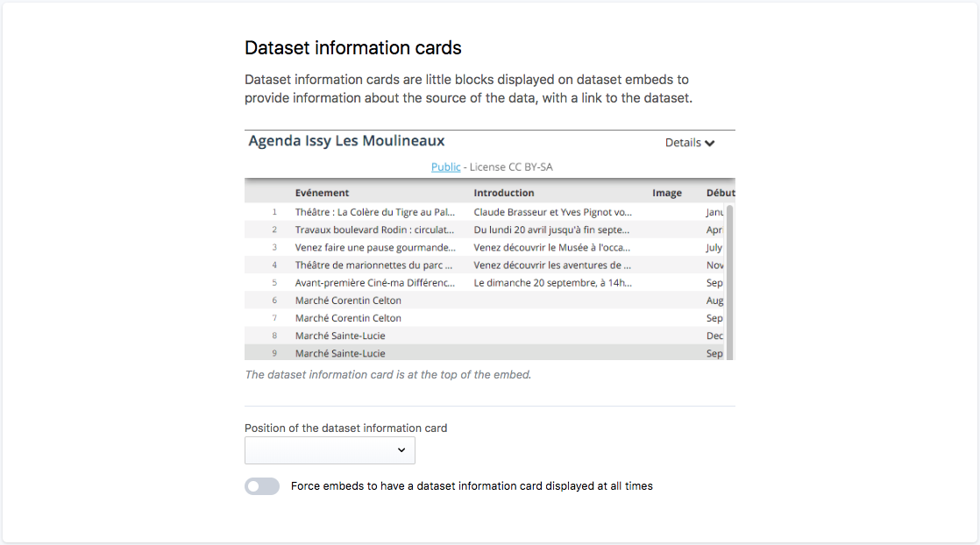Click the Avant-première Ciné-ma Différence row
Viewport: 980px width, 545px height.
375,283
